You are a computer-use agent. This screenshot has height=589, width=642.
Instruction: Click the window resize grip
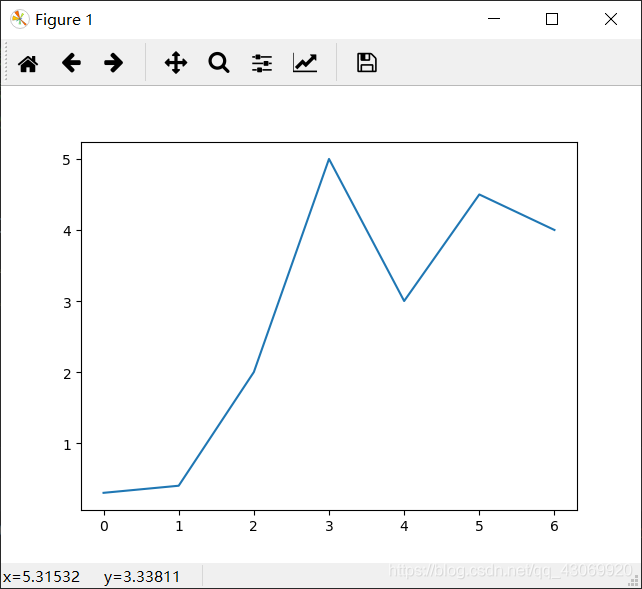pyautogui.click(x=634, y=581)
